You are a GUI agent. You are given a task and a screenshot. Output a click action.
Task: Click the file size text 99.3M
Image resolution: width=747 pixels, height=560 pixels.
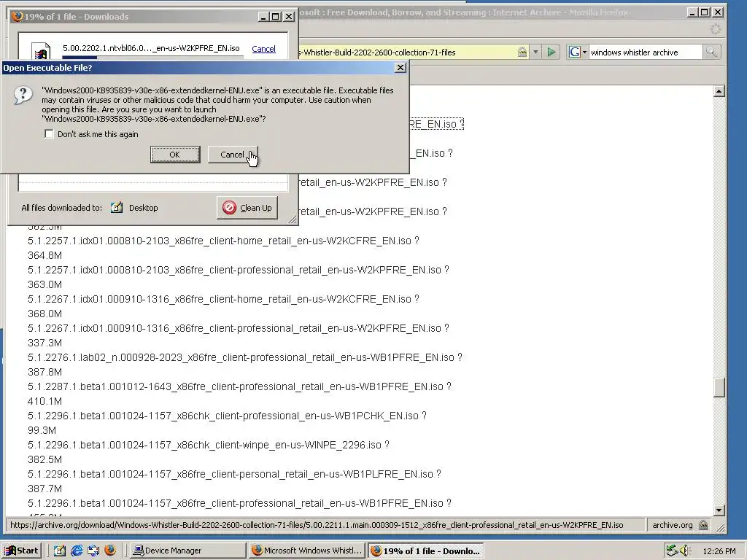pyautogui.click(x=42, y=430)
